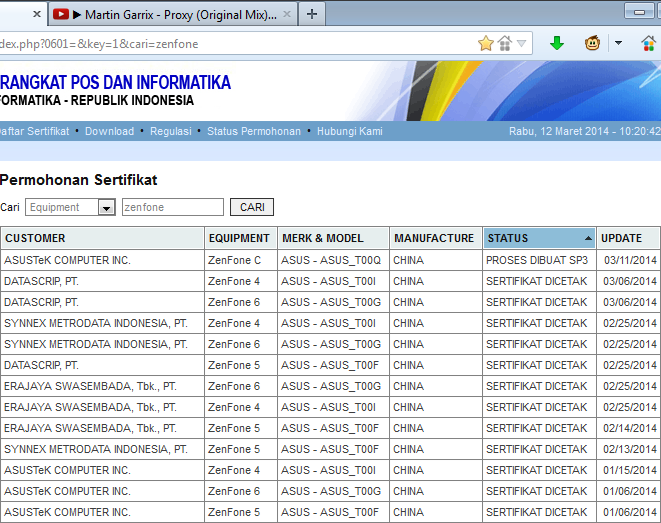The width and height of the screenshot is (661, 523).
Task: Expand the address bar history dropdown arrow
Action: [x=523, y=43]
